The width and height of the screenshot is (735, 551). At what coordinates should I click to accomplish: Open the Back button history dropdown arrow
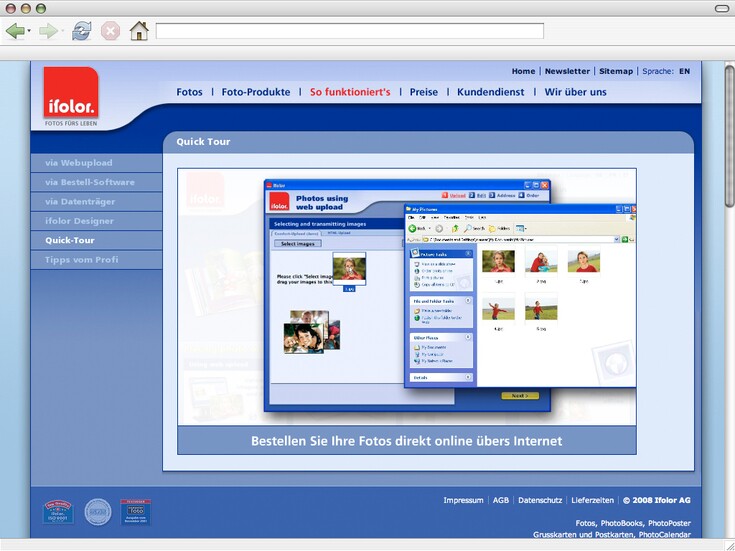point(29,31)
